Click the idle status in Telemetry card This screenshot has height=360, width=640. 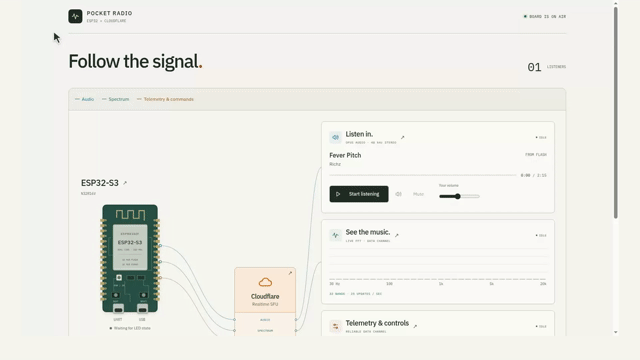[x=541, y=327]
